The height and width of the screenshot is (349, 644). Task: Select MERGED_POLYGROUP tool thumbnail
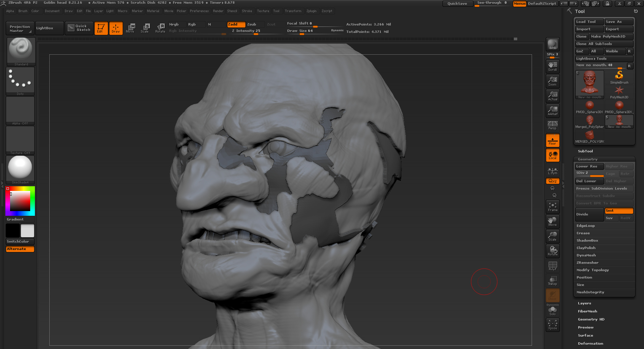pyautogui.click(x=589, y=137)
